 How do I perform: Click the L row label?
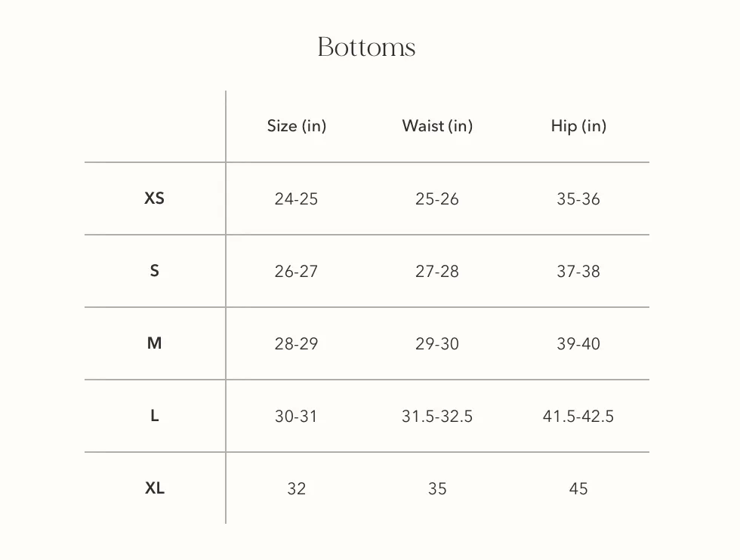154,416
